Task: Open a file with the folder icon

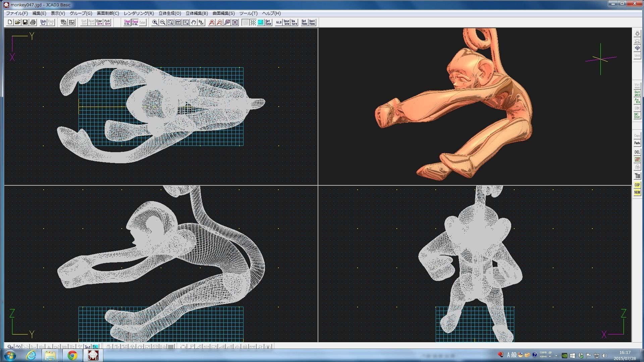Action: (17, 22)
